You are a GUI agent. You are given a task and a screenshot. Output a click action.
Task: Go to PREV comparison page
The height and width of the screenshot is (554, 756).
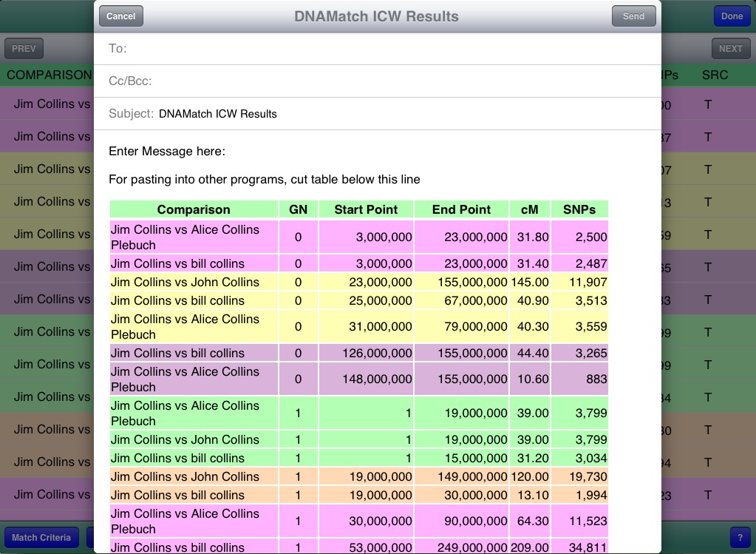(24, 48)
